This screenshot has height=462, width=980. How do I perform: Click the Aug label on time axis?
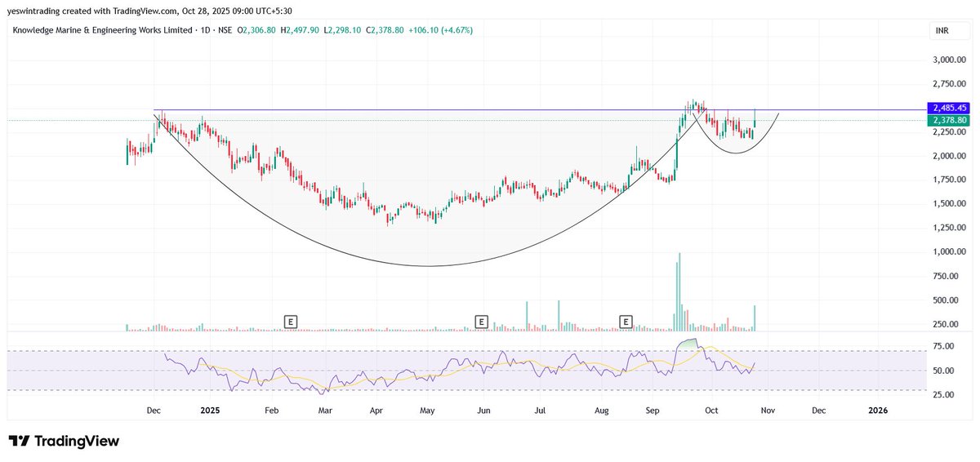click(602, 410)
